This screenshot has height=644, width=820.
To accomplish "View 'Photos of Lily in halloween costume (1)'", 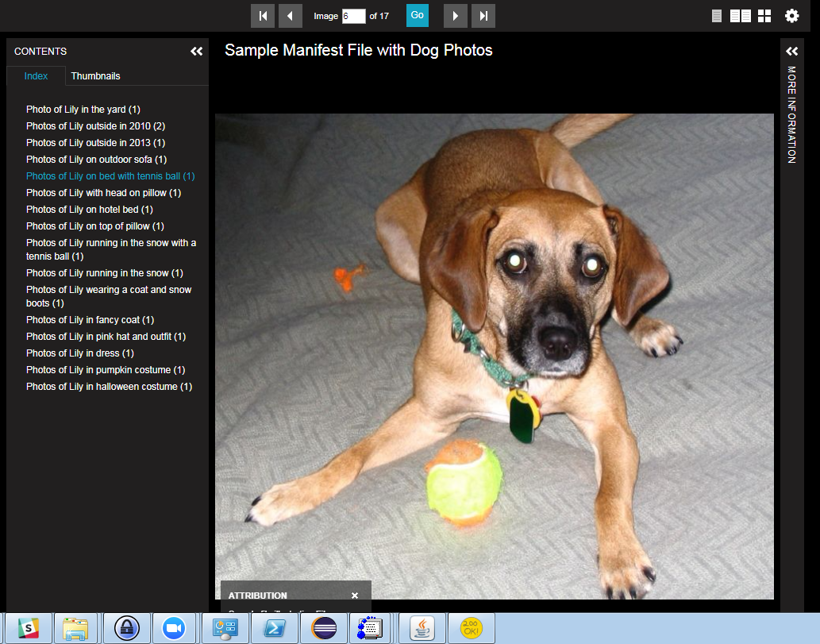I will (110, 387).
